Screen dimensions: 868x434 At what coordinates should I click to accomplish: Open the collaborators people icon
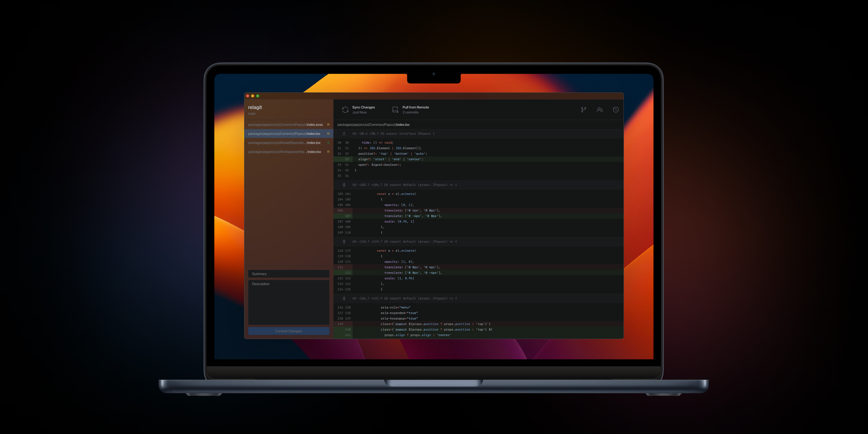click(600, 110)
